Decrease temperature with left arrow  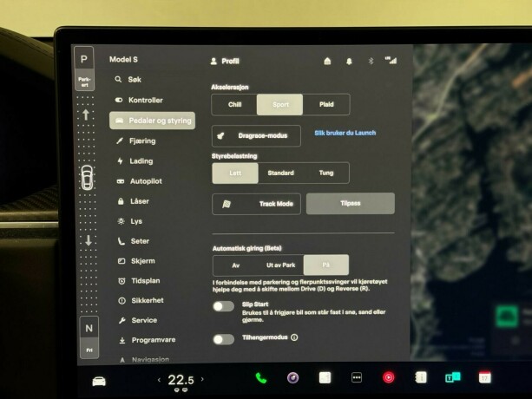(x=159, y=380)
